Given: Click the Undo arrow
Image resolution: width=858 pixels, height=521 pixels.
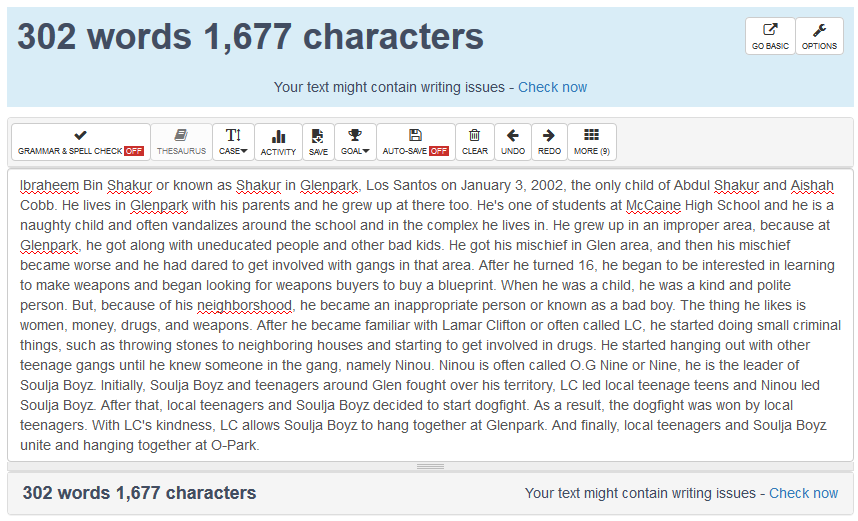Looking at the screenshot, I should click(x=513, y=142).
